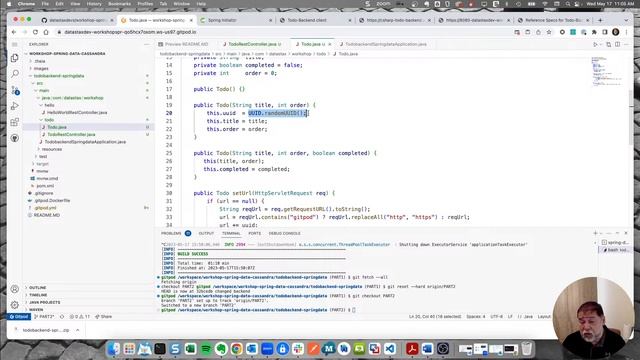The image size is (640, 360).
Task: Reload the Chrome page
Action: 35,32
